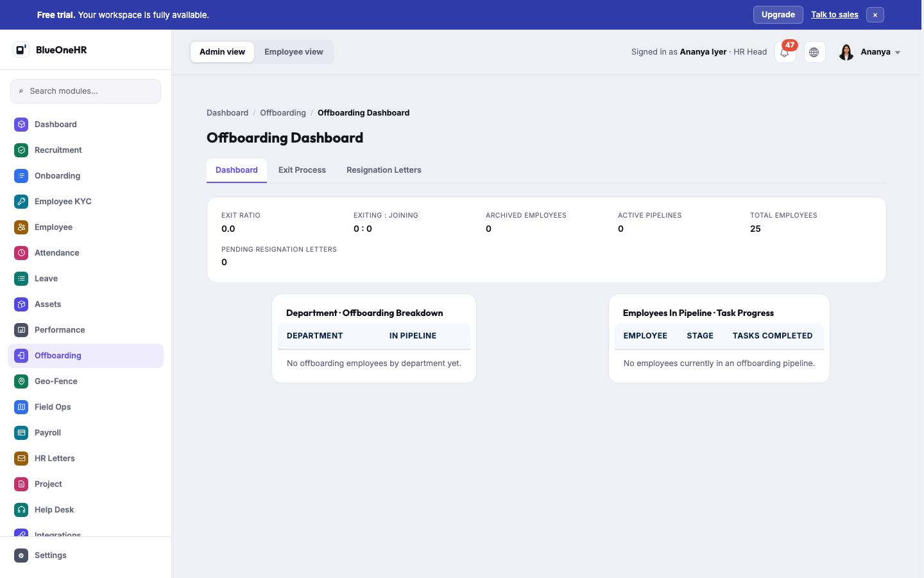Image resolution: width=924 pixels, height=578 pixels.
Task: Click the Project document icon
Action: click(21, 484)
